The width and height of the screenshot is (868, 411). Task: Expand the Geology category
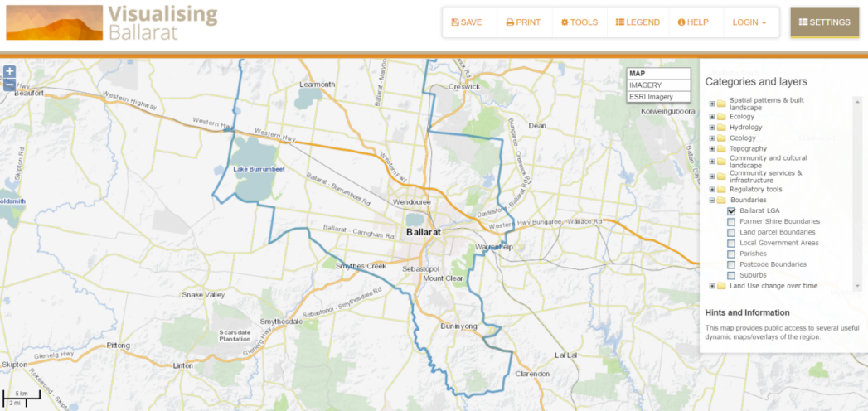pyautogui.click(x=712, y=138)
